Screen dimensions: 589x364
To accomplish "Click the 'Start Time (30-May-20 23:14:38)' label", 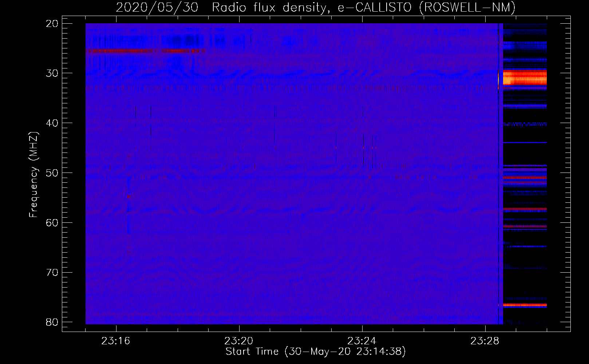I will pos(316,352).
